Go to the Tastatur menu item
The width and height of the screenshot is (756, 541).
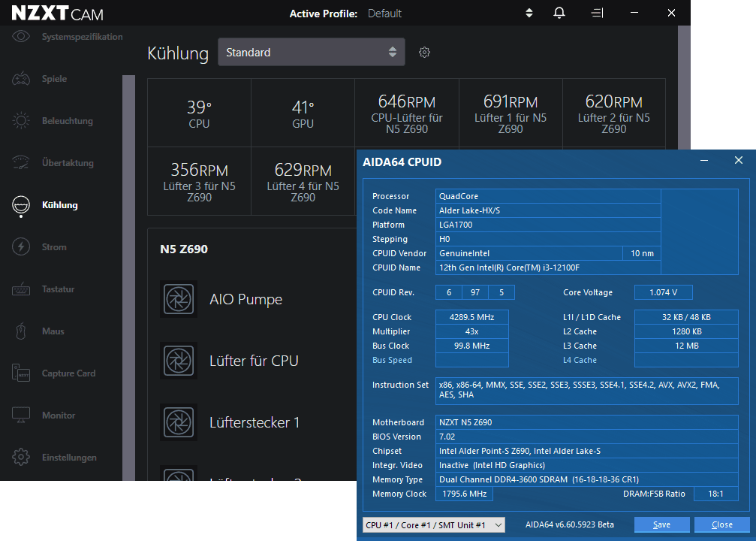tap(59, 289)
